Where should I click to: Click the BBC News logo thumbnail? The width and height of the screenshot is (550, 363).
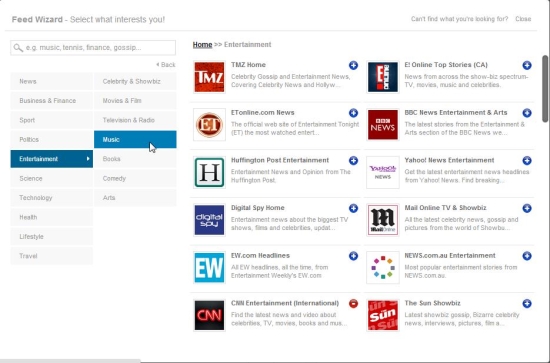click(383, 125)
